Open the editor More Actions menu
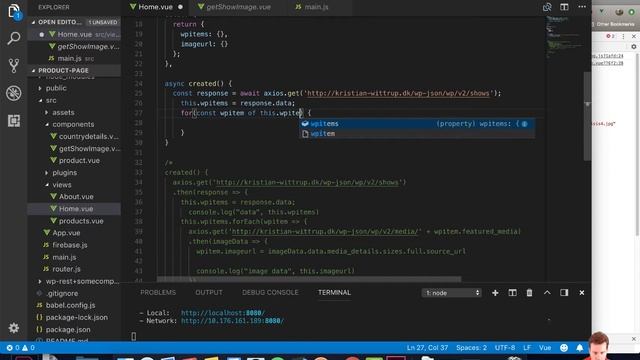Image resolution: width=640 pixels, height=360 pixels. (582, 7)
